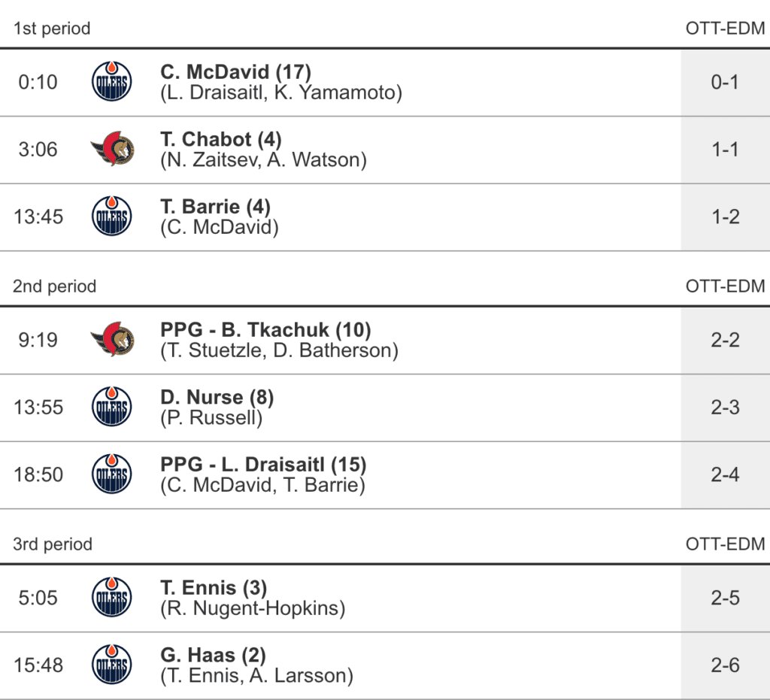Click the 18:50 goal time
The width and height of the screenshot is (770, 700).
[38, 475]
